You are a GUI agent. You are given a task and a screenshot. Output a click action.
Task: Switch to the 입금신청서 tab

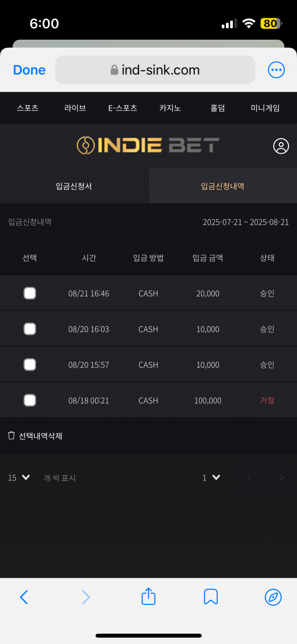coord(74,186)
